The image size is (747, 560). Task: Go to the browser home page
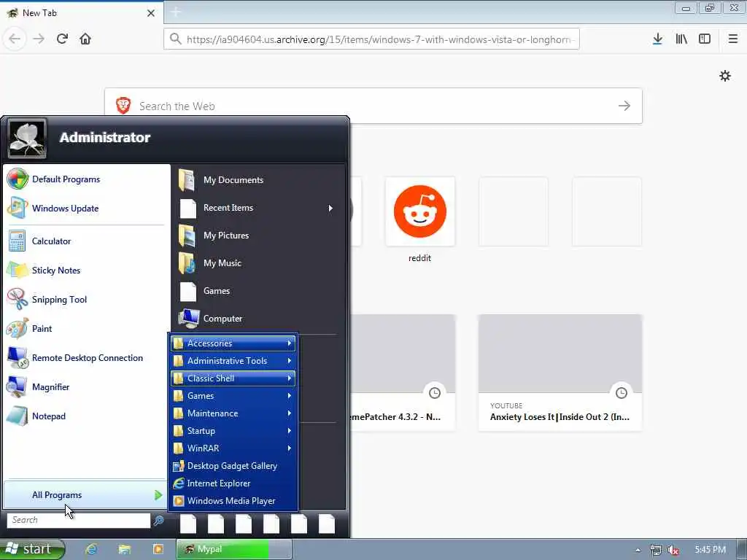coord(85,39)
